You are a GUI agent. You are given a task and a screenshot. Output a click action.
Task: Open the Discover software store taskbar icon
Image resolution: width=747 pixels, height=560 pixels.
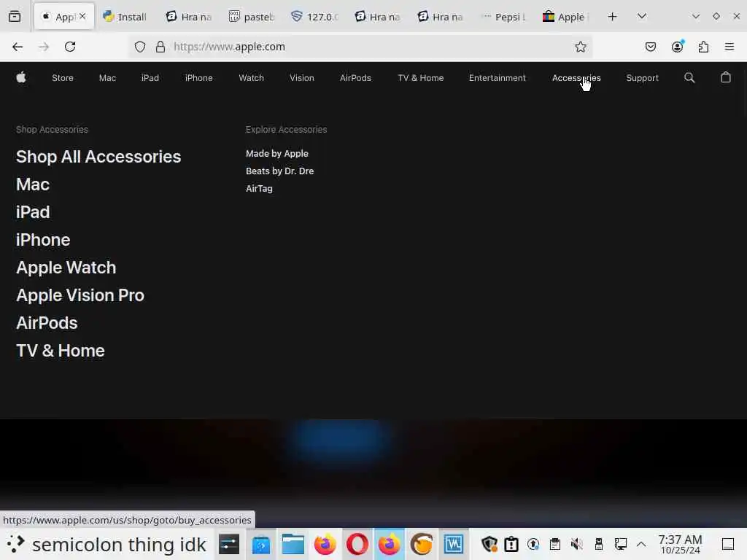click(261, 544)
